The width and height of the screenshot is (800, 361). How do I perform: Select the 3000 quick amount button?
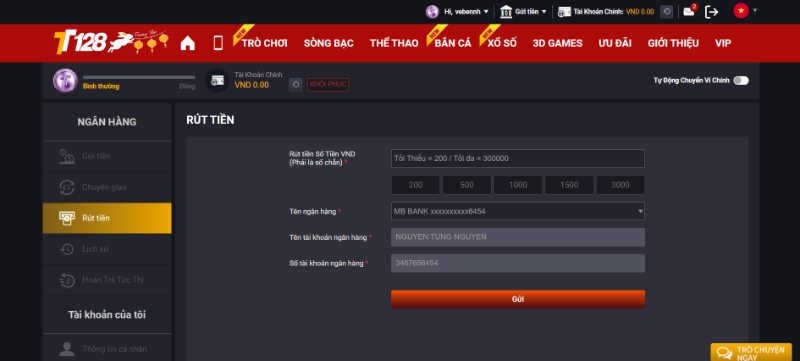(x=620, y=185)
